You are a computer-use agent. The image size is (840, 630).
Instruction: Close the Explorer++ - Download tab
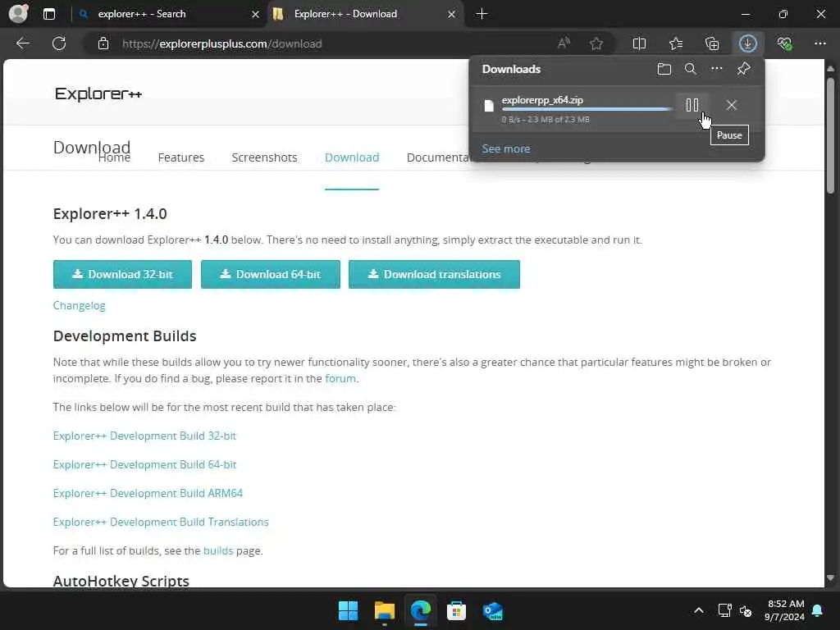pos(452,14)
